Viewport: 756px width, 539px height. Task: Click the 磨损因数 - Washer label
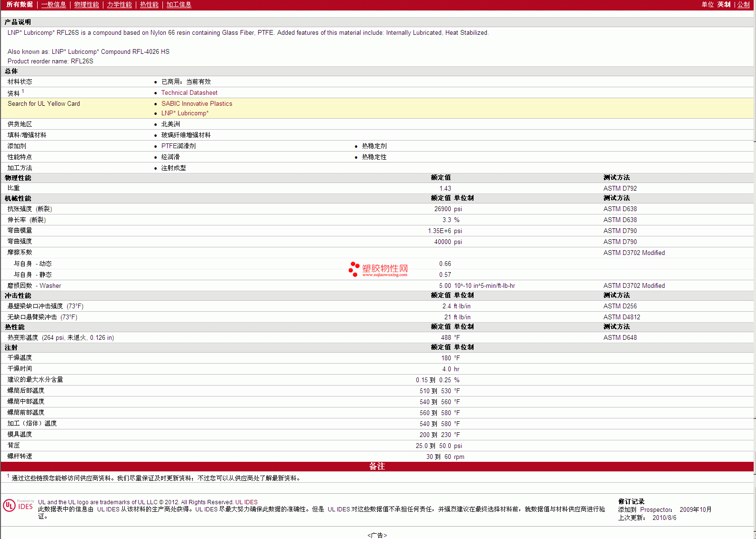[34, 286]
